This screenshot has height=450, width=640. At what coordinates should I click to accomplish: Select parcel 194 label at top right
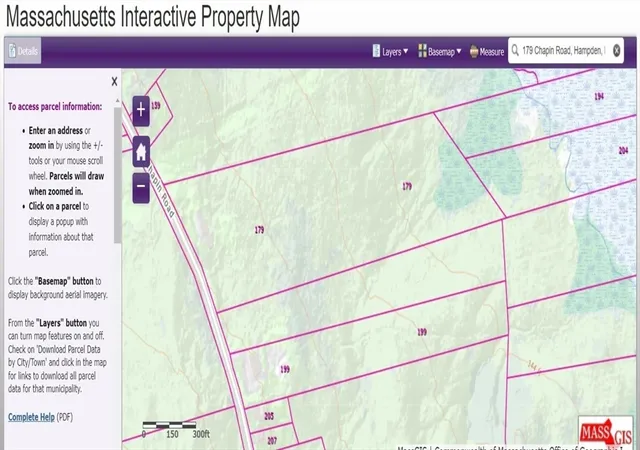point(599,96)
